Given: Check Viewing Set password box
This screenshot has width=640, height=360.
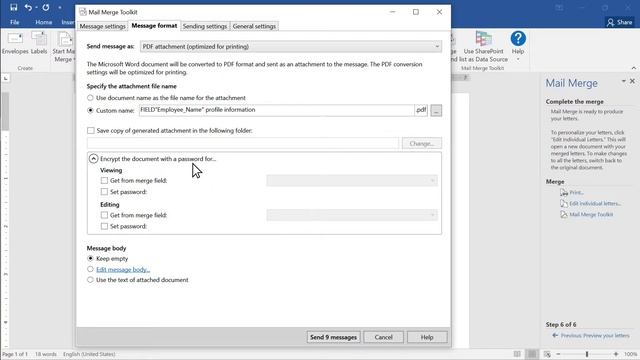Looking at the screenshot, I should [x=104, y=192].
